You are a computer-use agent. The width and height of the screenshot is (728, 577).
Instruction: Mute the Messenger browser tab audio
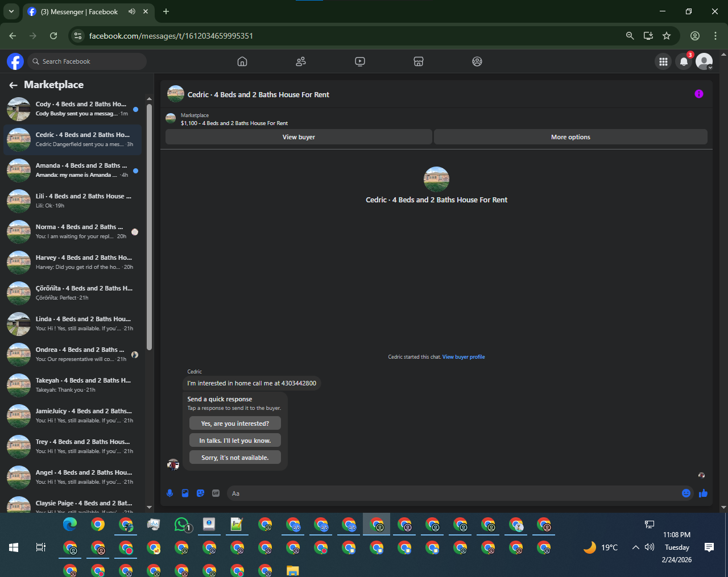(x=132, y=11)
